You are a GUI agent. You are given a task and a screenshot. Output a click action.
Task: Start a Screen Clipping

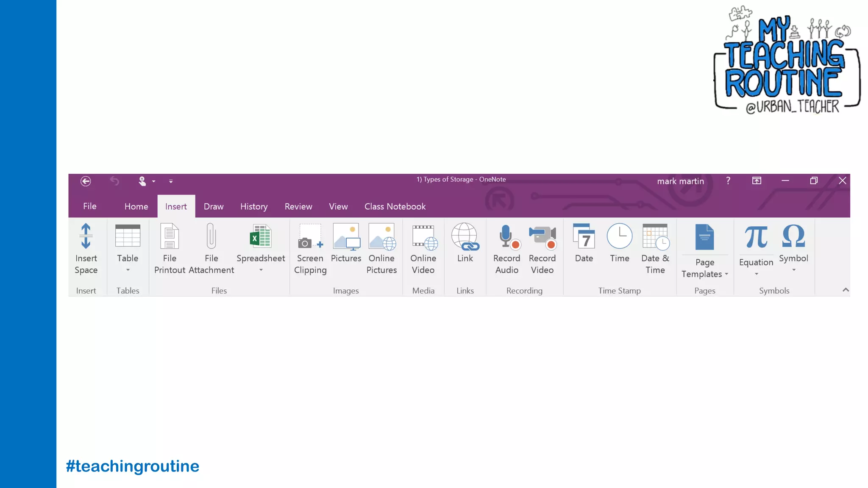310,236
